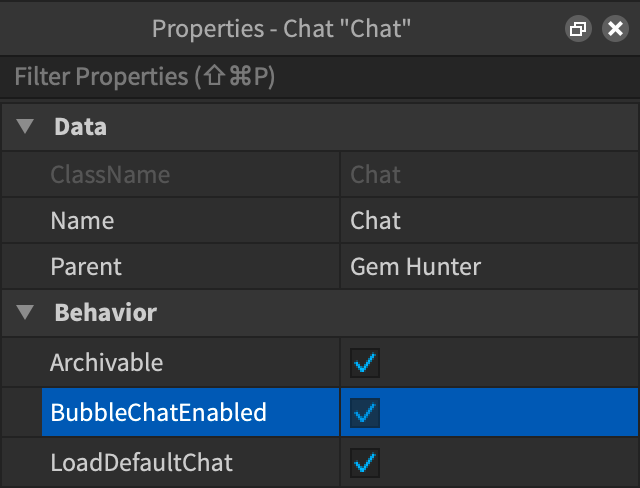Toggle the LoadDefaultChat checkbox

(x=365, y=462)
